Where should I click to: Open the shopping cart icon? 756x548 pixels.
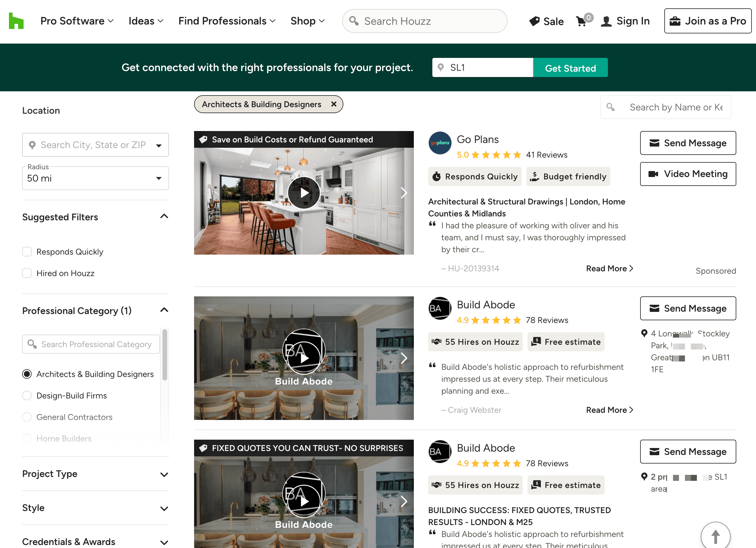[581, 21]
